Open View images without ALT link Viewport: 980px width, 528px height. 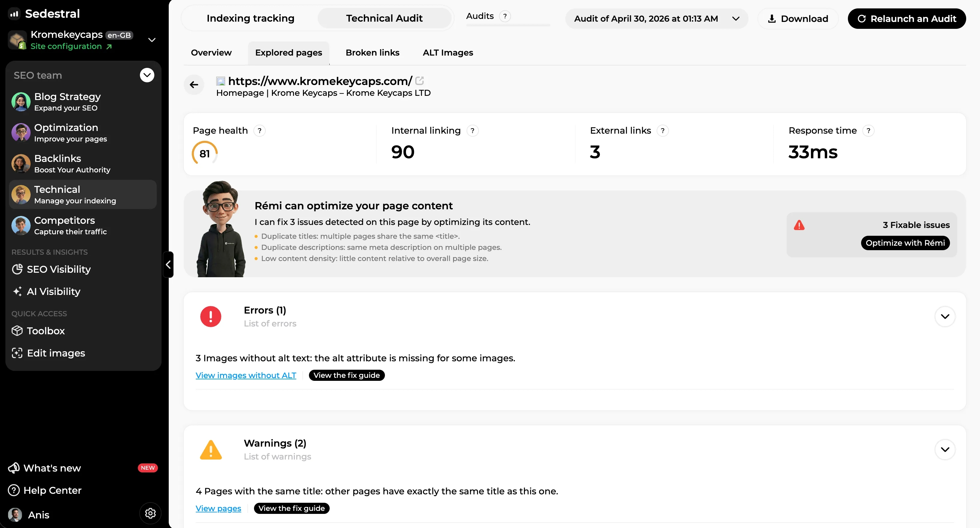click(246, 375)
